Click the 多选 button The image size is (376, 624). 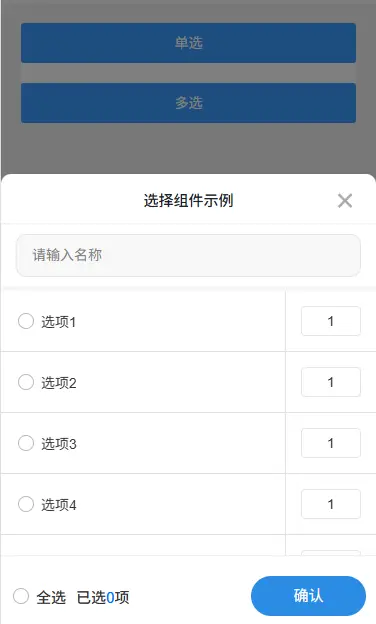[188, 103]
